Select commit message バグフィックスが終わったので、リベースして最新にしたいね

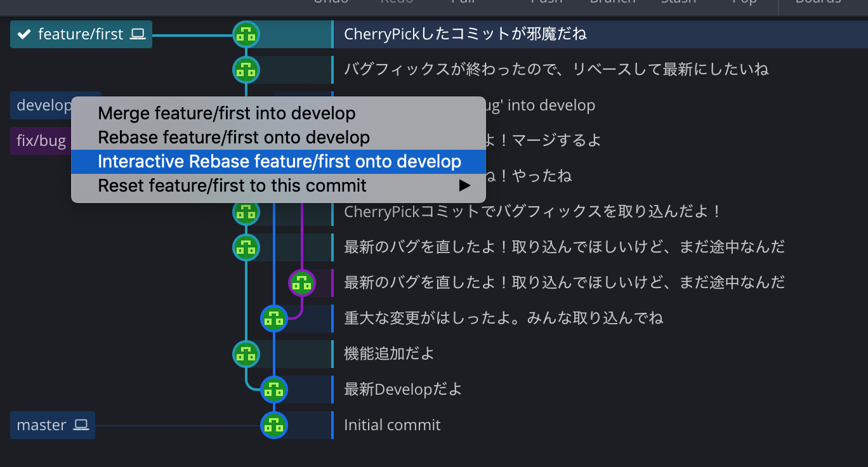pos(556,70)
